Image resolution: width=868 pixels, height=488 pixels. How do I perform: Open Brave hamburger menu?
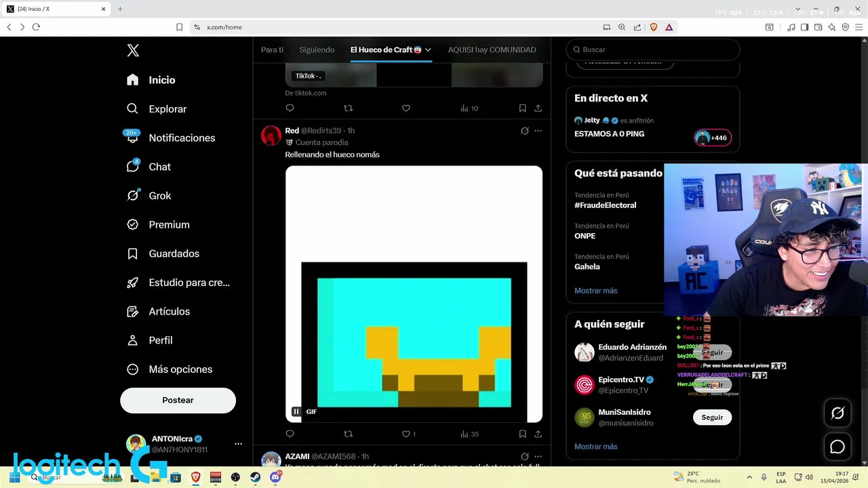[x=859, y=27]
